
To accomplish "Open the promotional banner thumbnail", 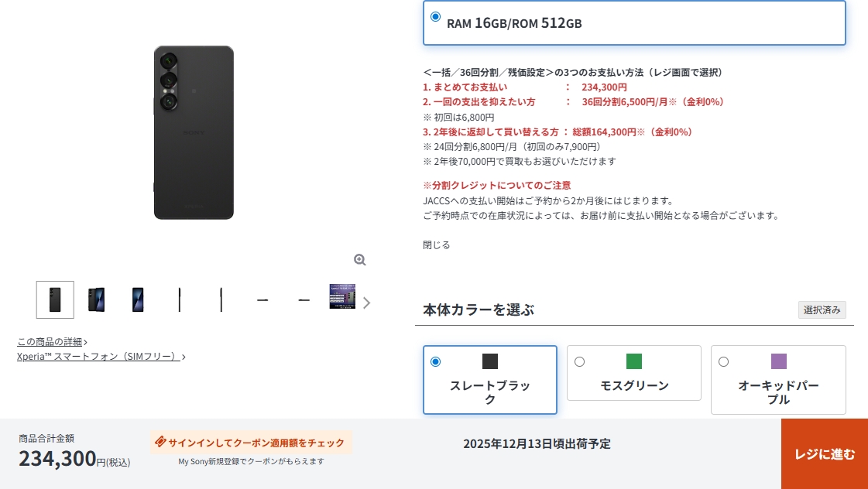I will click(342, 297).
